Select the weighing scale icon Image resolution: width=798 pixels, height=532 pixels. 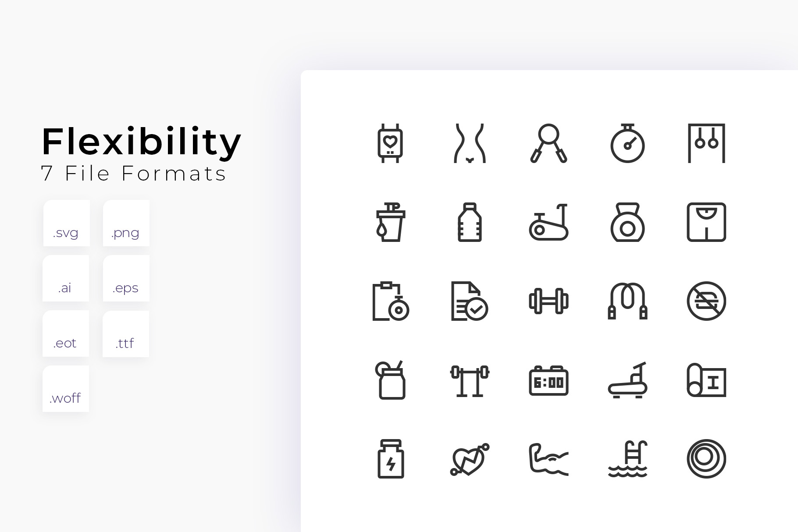click(x=706, y=222)
